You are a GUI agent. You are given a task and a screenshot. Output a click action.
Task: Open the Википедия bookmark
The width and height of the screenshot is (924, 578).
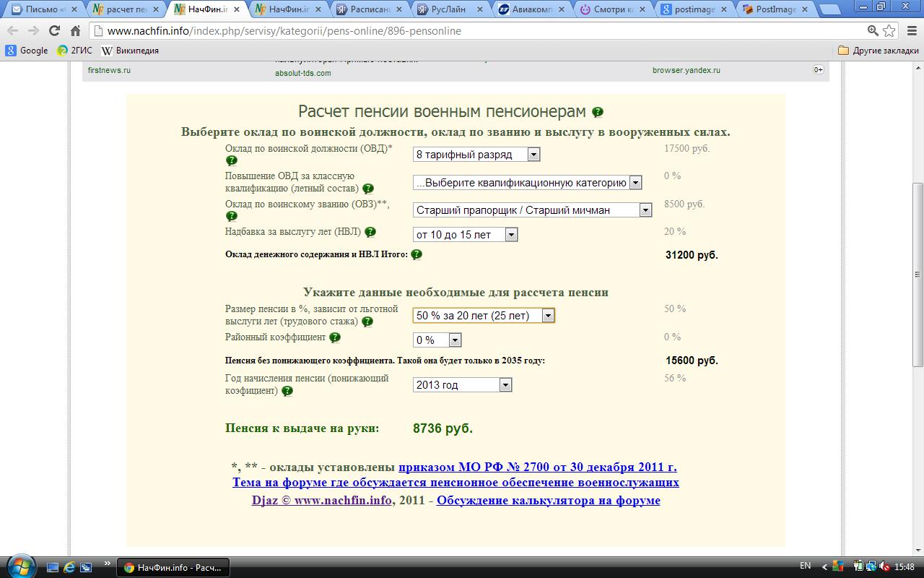(x=130, y=51)
